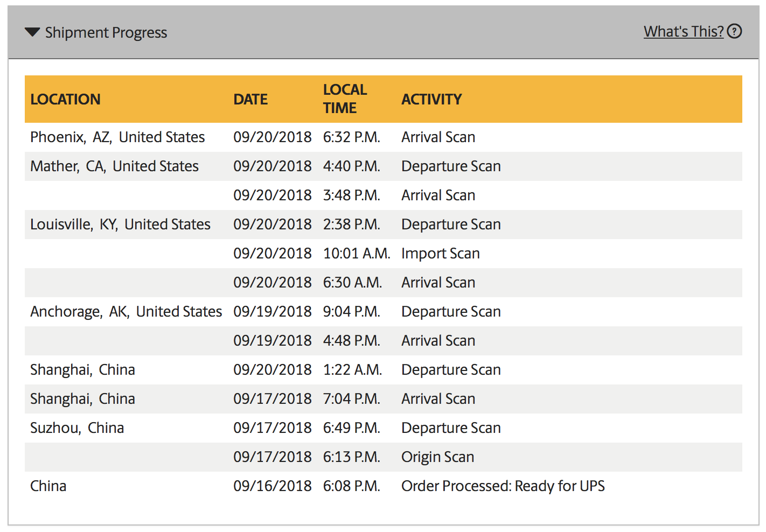
Task: Click the DATE column header
Action: pyautogui.click(x=250, y=100)
